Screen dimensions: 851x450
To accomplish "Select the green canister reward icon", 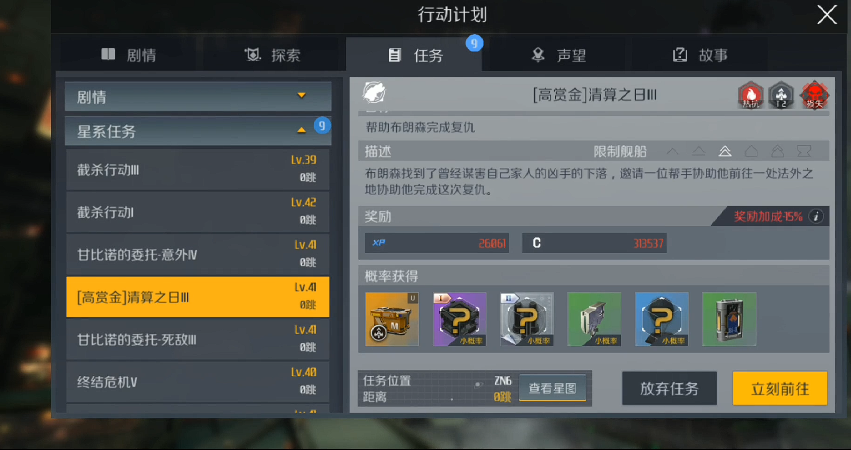I will tap(729, 319).
